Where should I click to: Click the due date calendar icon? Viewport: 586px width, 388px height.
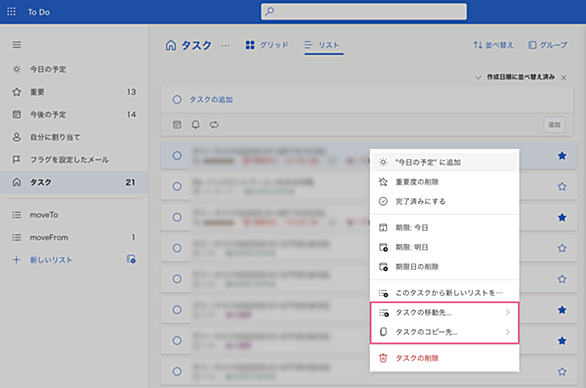coord(177,124)
